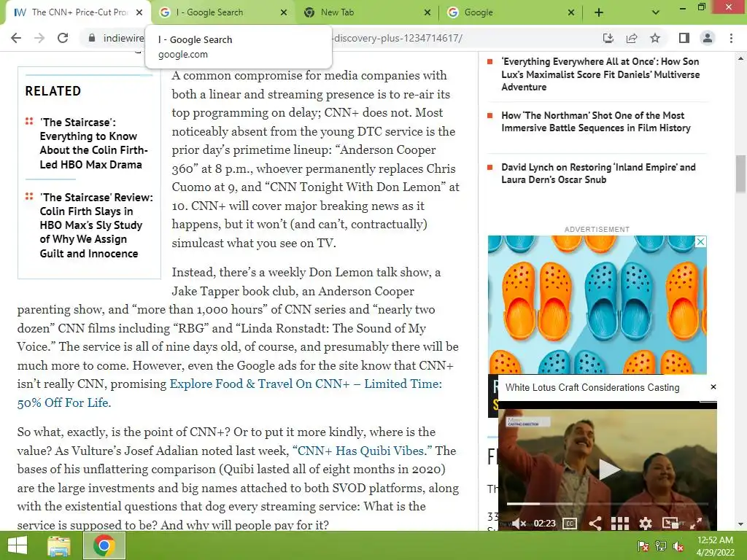Open a new tab with plus button
The image size is (747, 560).
pos(599,12)
